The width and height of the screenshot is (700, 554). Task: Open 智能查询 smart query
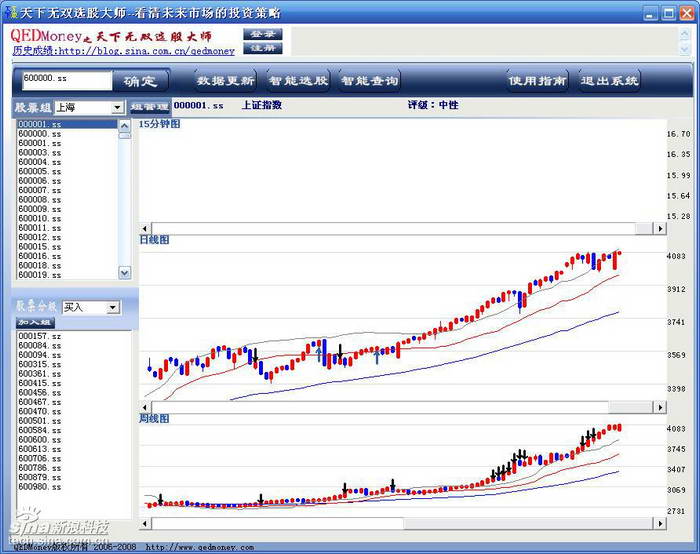point(370,81)
